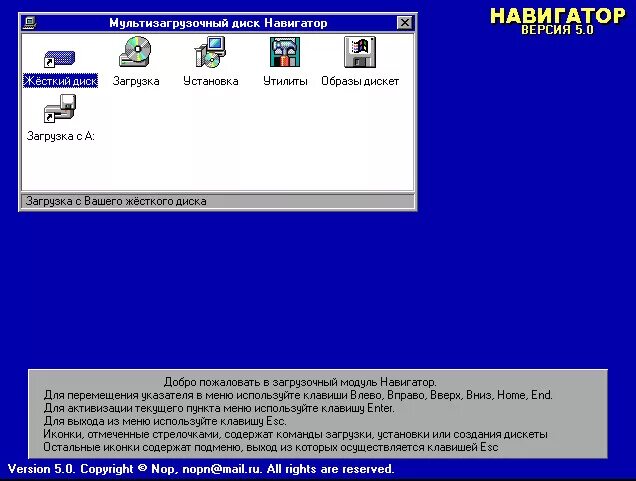Image resolution: width=636 pixels, height=481 pixels.
Task: Click the line mentioning клавишу Enter
Action: coord(219,408)
